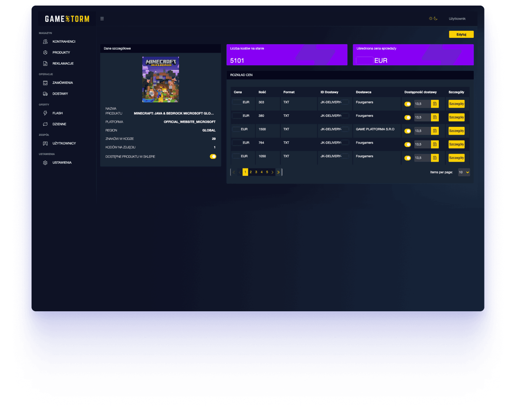This screenshot has width=516, height=420.
Task: Click Szczegóły button for the 764 row
Action: coord(457,144)
